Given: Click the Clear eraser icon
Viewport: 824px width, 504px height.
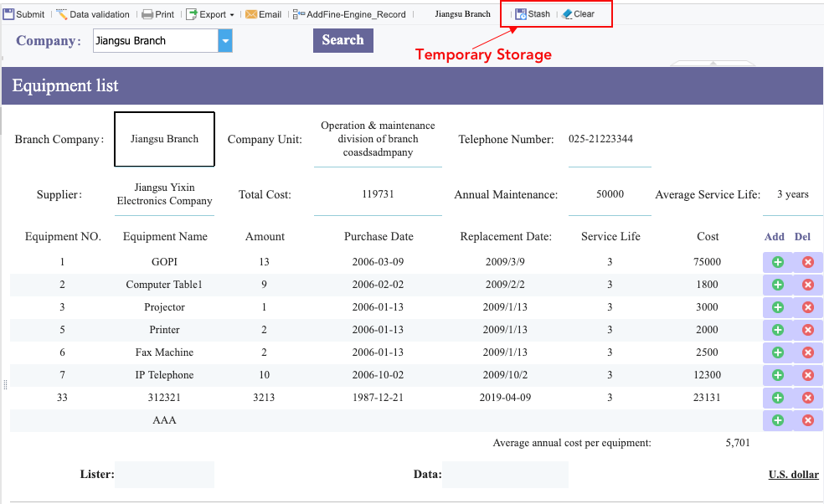Looking at the screenshot, I should pos(567,14).
